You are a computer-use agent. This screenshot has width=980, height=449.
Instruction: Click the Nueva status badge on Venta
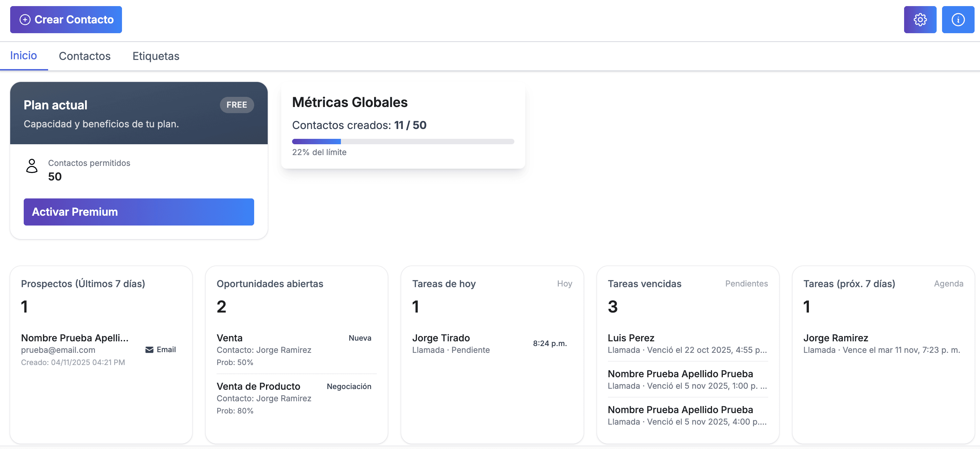point(360,338)
